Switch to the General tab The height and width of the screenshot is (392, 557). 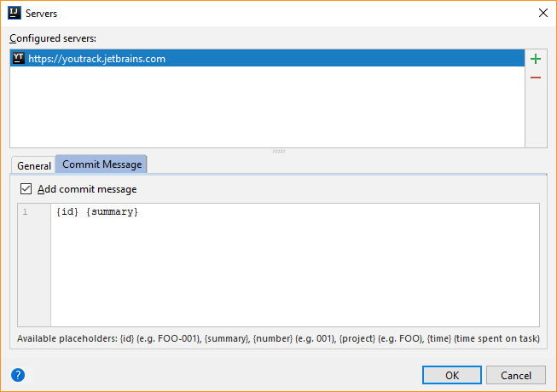[34, 165]
